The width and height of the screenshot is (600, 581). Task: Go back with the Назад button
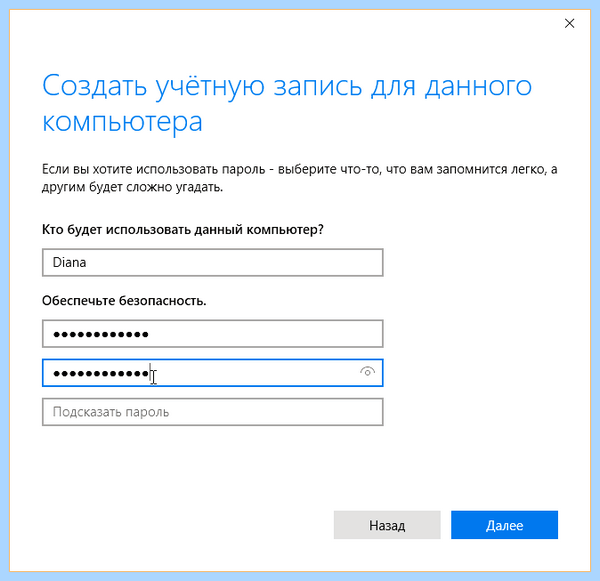[x=387, y=525]
